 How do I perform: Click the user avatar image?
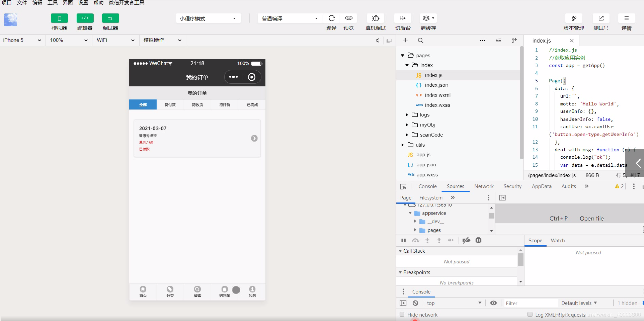pyautogui.click(x=11, y=20)
